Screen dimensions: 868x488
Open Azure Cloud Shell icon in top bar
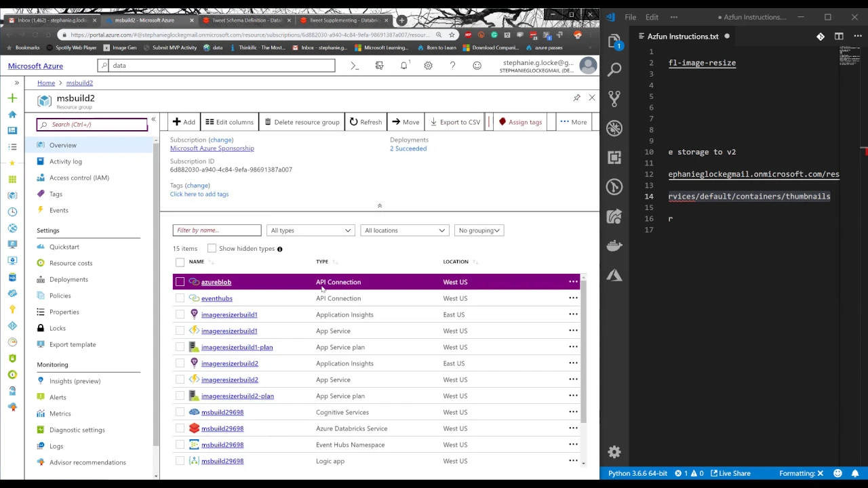(x=354, y=66)
